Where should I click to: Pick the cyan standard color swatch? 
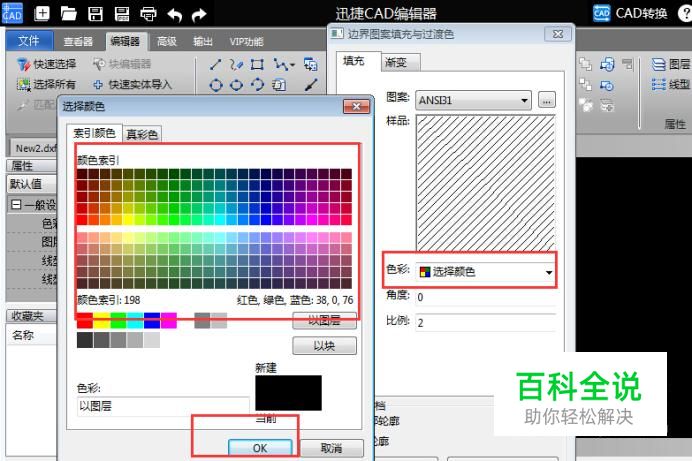click(135, 321)
